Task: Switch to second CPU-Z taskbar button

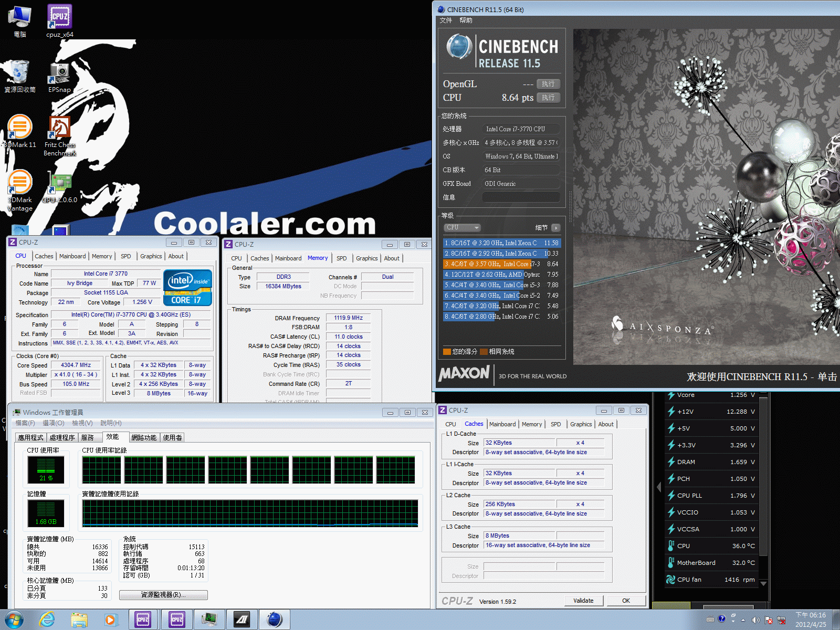Action: (x=177, y=619)
